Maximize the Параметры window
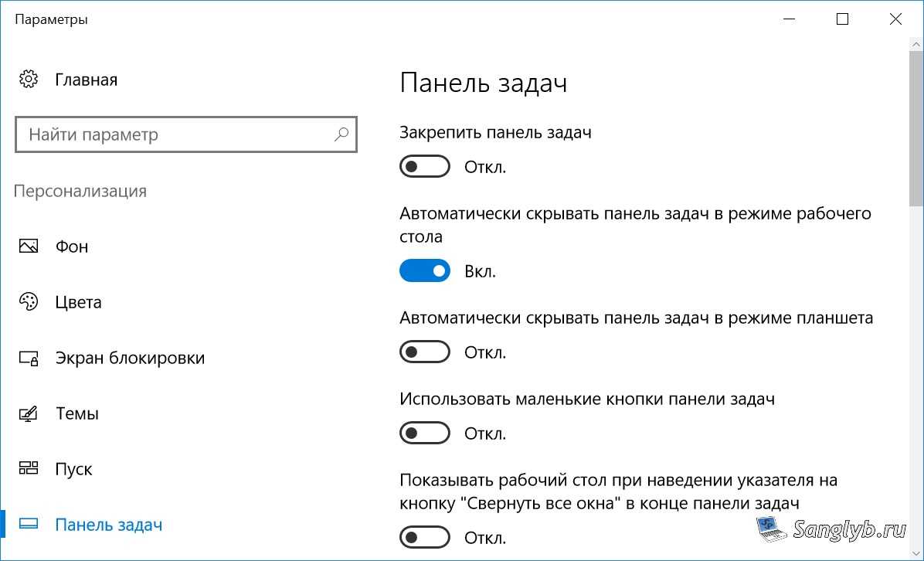Image resolution: width=924 pixels, height=561 pixels. click(x=843, y=19)
